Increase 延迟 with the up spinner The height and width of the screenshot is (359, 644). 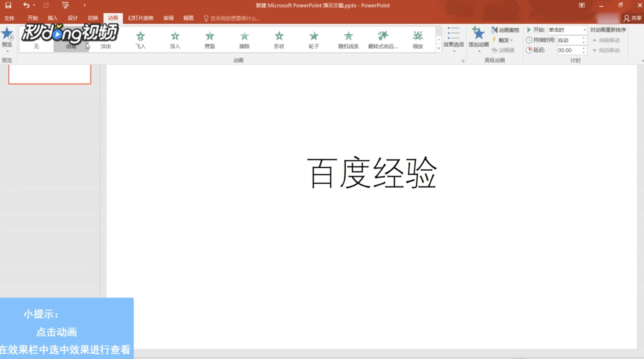tap(584, 48)
